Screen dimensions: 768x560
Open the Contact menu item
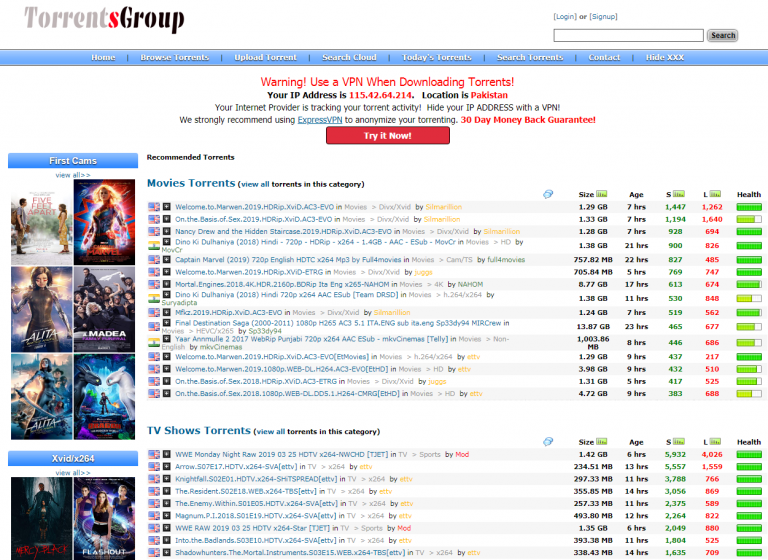click(x=604, y=57)
